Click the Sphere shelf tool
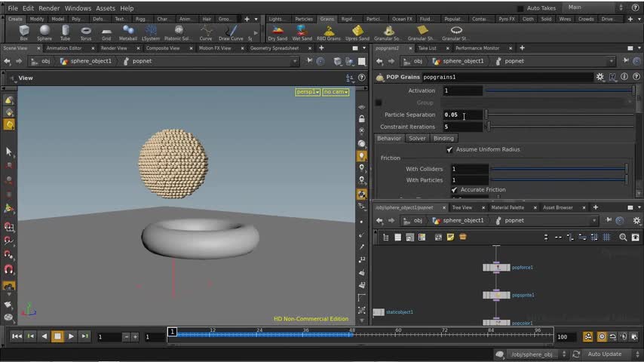 pyautogui.click(x=44, y=32)
